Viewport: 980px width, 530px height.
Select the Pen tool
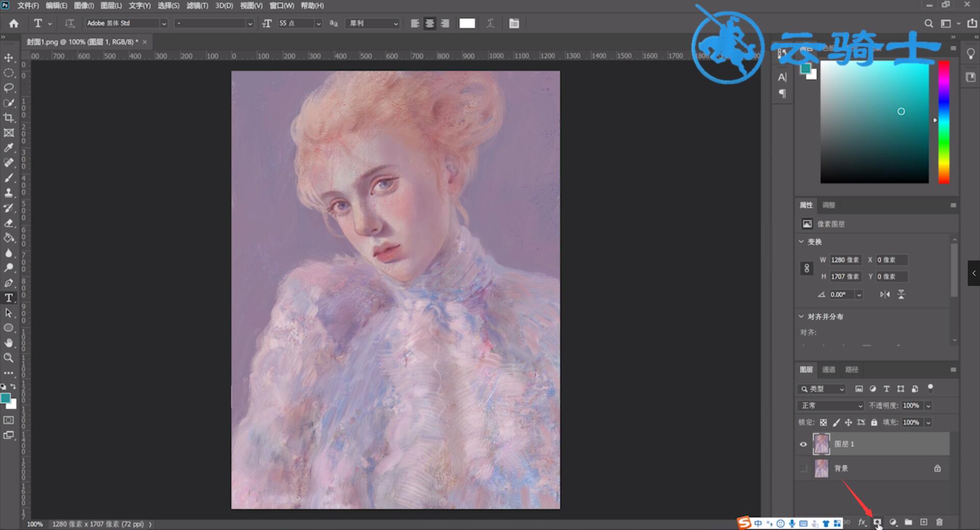[x=9, y=283]
